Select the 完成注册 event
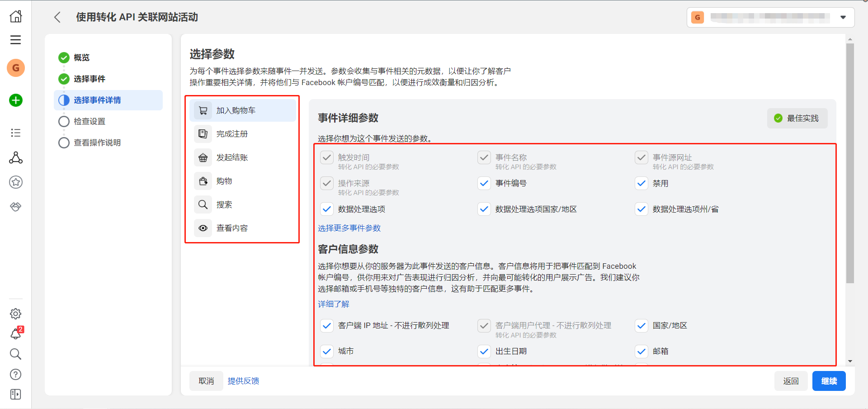The image size is (868, 409). [243, 134]
